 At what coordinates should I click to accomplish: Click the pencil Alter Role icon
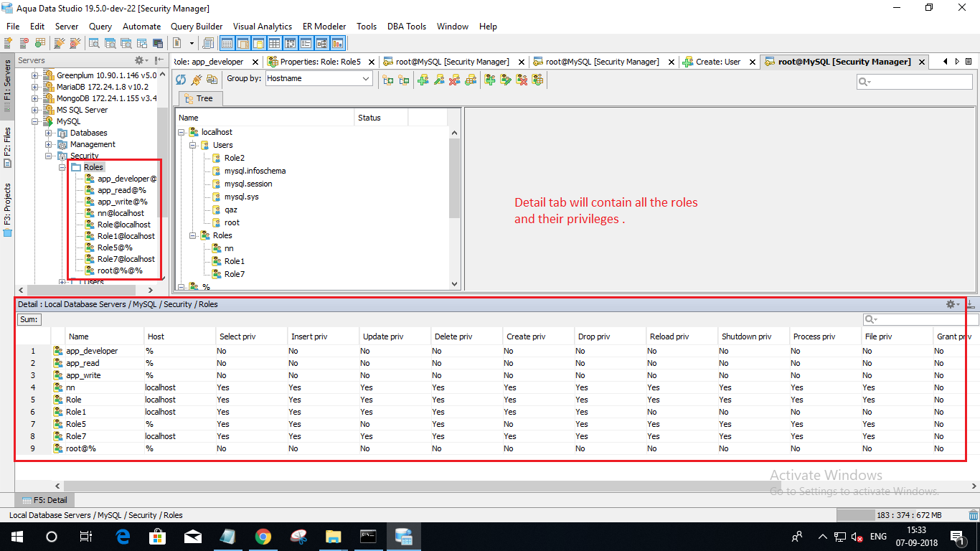click(506, 80)
